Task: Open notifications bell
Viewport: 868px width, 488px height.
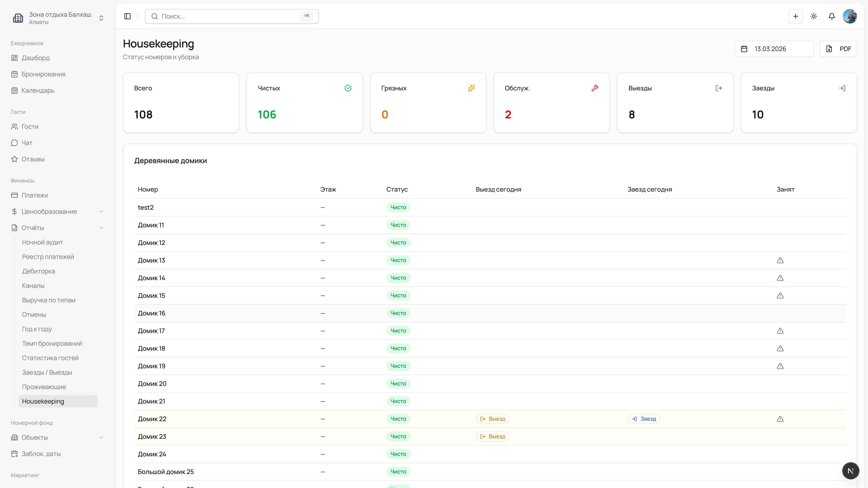Action: pyautogui.click(x=832, y=16)
